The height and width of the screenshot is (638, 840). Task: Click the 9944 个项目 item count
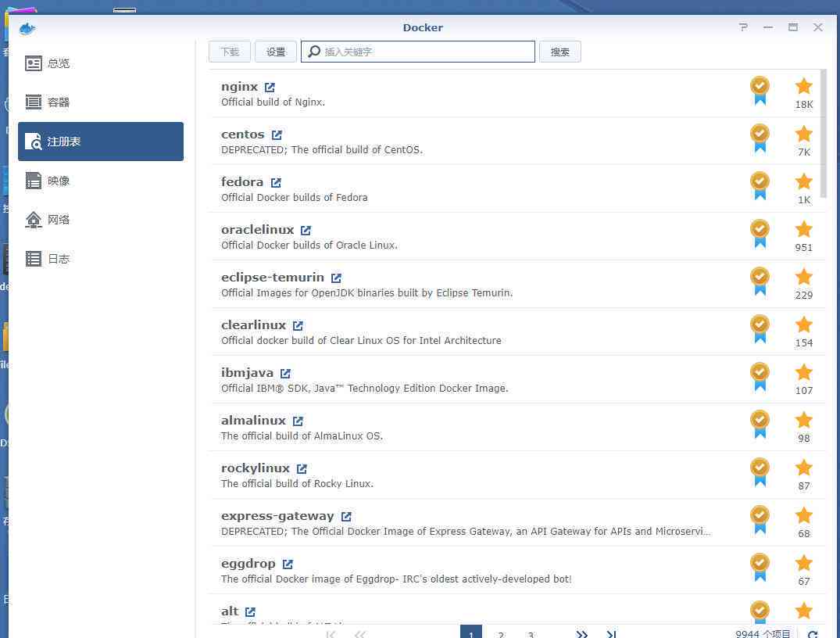click(x=763, y=634)
